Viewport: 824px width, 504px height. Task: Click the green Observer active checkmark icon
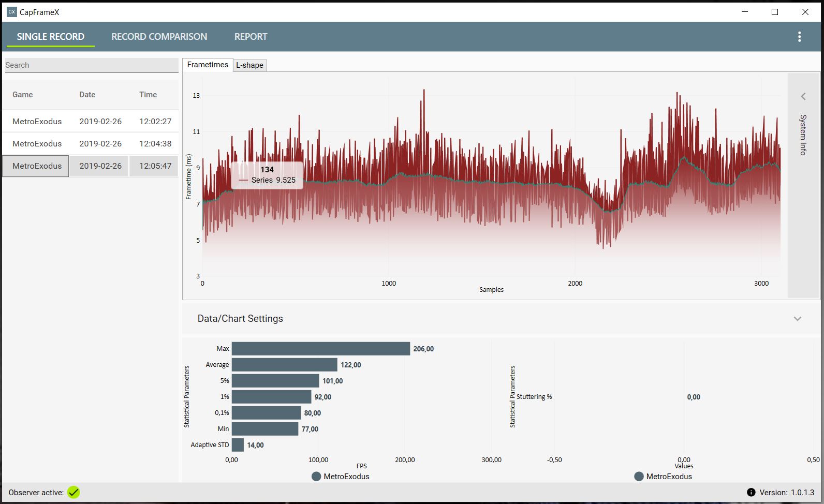point(73,493)
